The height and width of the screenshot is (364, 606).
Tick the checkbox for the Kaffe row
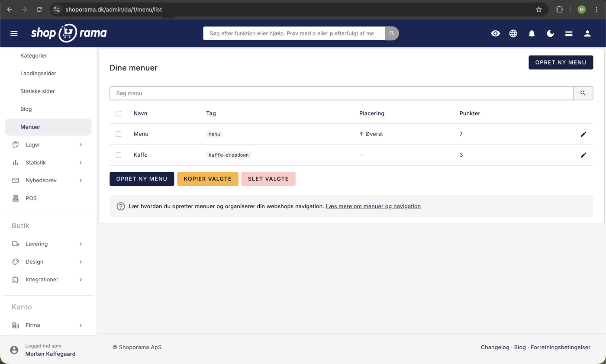[x=119, y=155]
